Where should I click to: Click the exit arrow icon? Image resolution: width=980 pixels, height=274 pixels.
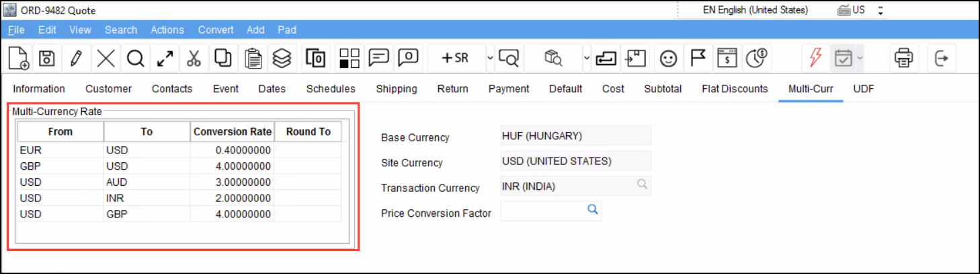[x=942, y=59]
